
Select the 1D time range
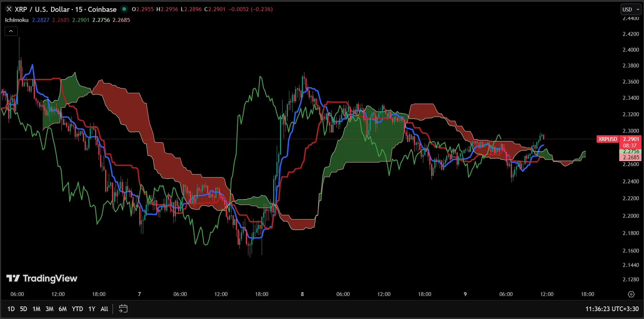click(11, 309)
